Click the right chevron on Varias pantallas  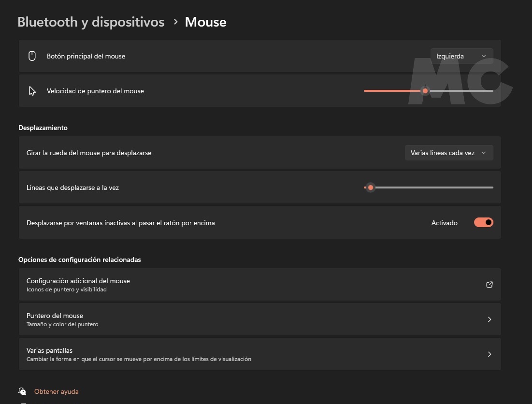pyautogui.click(x=489, y=354)
